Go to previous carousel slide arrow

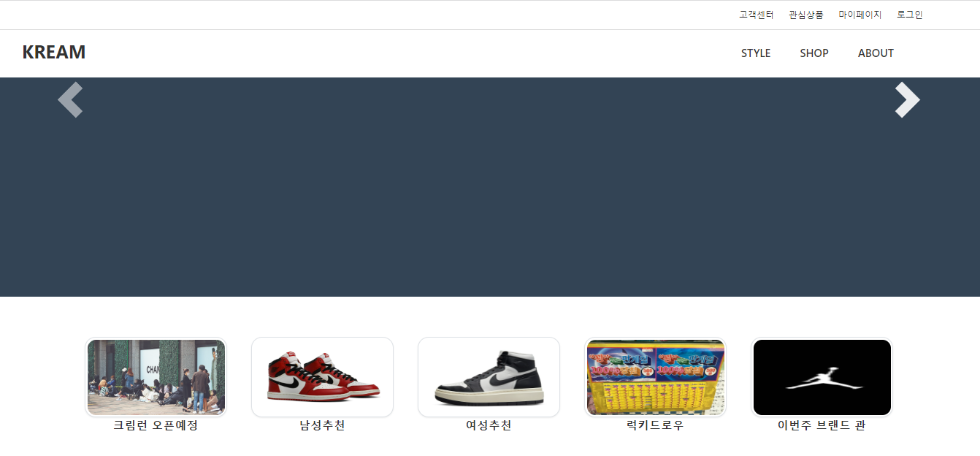tap(70, 99)
